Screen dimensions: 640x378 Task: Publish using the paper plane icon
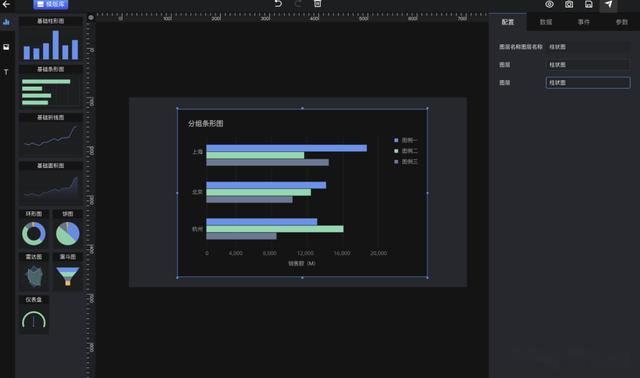[x=608, y=4]
